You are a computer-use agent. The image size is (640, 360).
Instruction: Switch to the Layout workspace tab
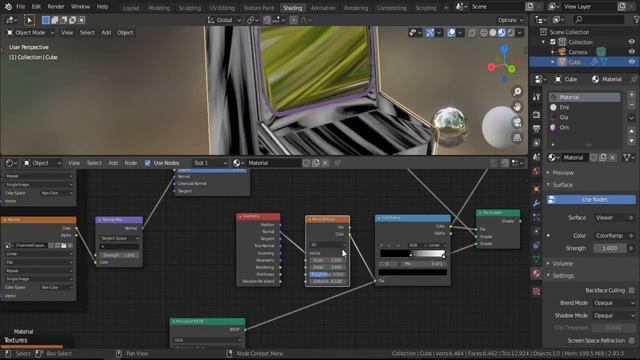tap(131, 8)
